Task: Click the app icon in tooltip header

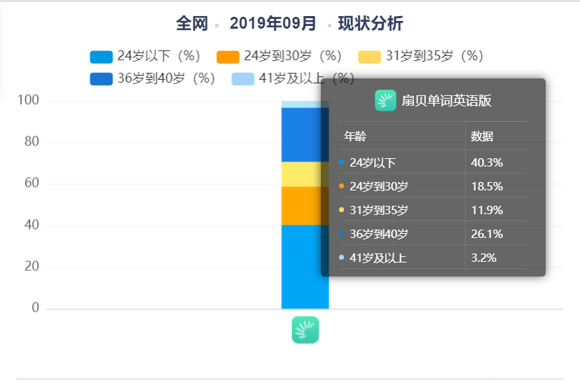Action: tap(385, 101)
